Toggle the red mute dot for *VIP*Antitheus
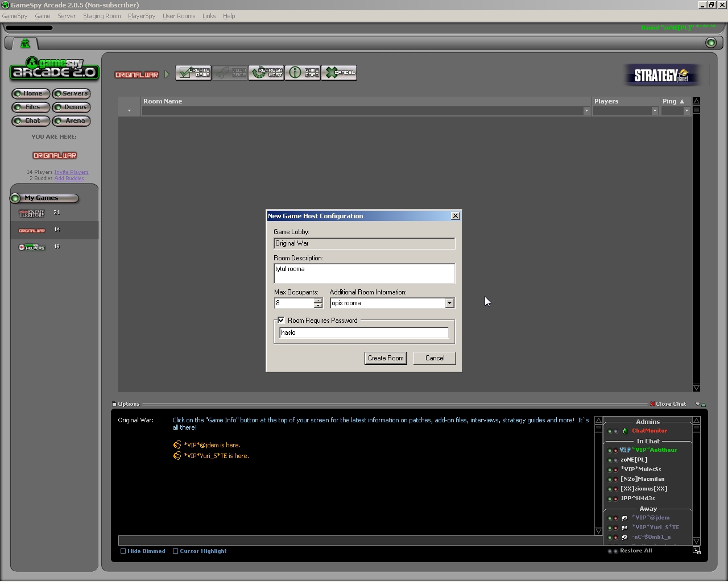This screenshot has height=582, width=728. coord(615,451)
